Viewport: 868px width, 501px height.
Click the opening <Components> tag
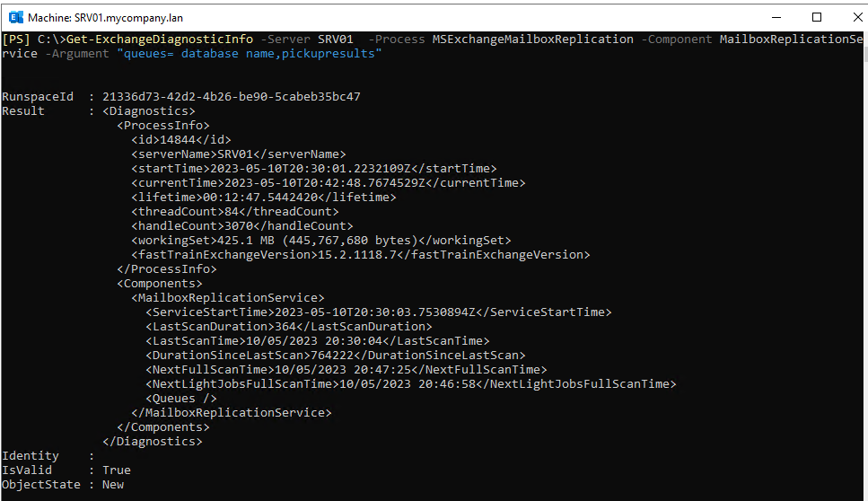(160, 284)
